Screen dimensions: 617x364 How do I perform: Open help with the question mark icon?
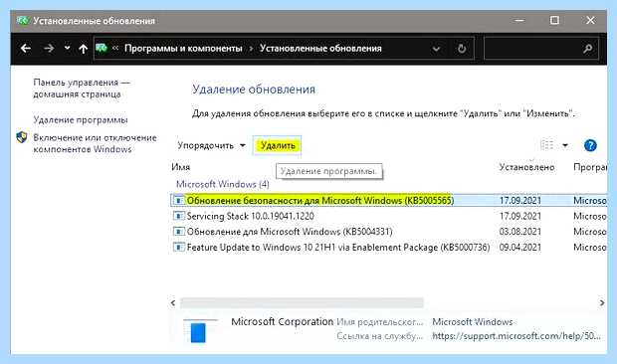click(x=590, y=145)
